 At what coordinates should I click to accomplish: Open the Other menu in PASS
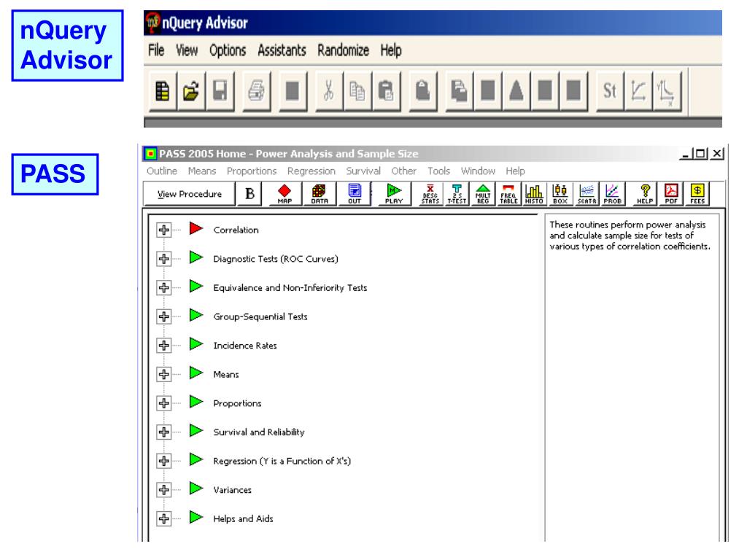pos(404,171)
